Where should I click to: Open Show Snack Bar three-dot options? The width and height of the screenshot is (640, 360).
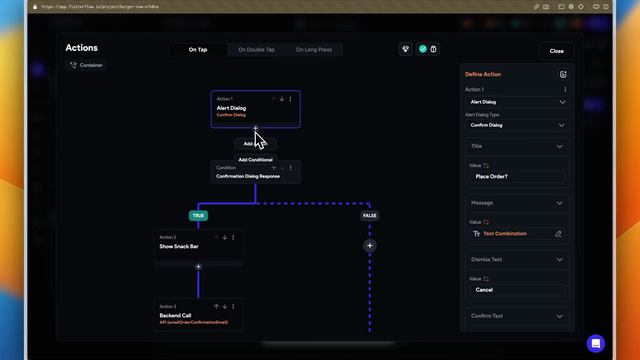tap(233, 237)
